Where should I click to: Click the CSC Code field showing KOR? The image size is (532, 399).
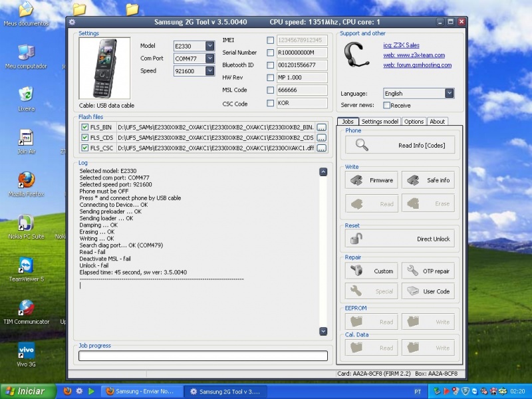pos(302,103)
